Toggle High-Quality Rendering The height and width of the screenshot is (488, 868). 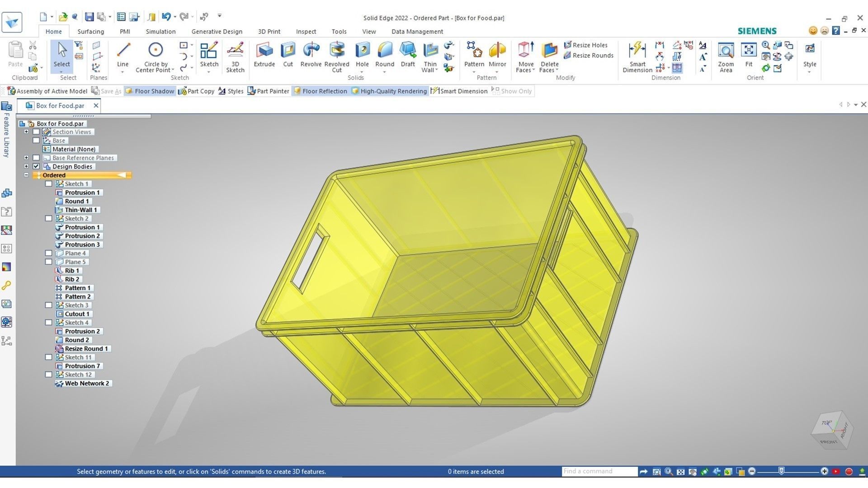click(x=389, y=91)
